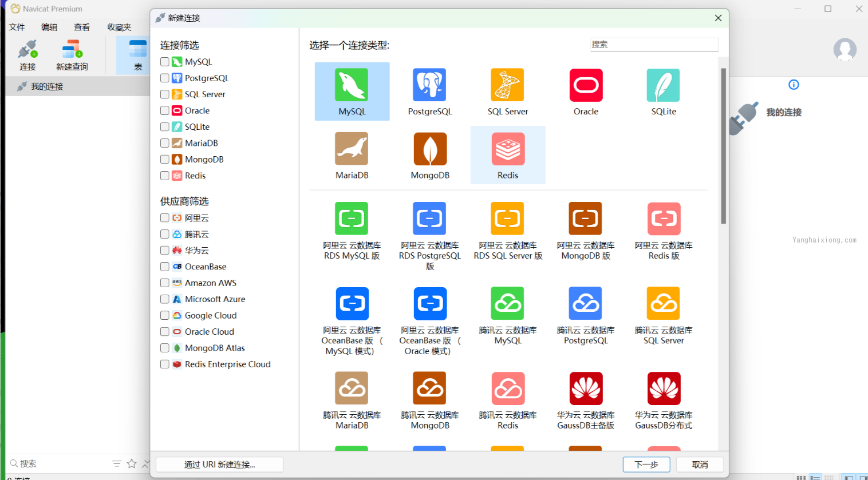Pick the MongoDB leaf icon
The height and width of the screenshot is (480, 868).
coord(429,149)
